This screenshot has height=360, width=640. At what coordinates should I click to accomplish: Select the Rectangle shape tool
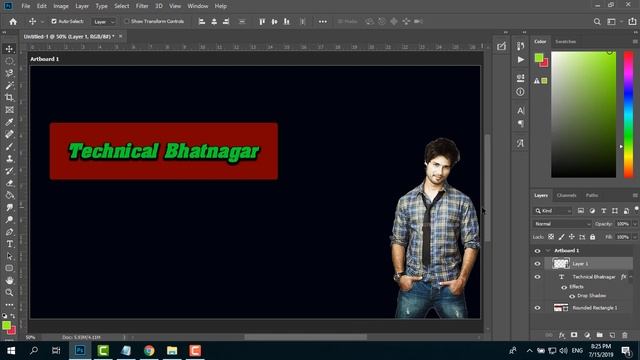[9, 268]
